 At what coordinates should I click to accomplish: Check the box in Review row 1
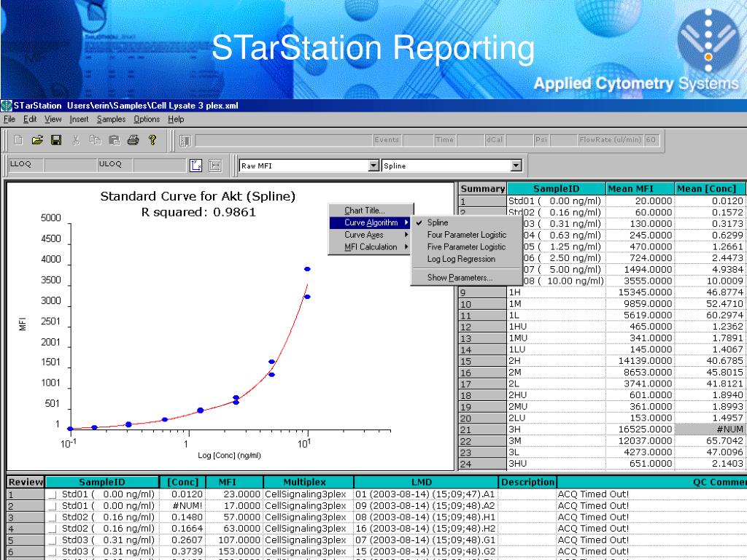point(53,495)
